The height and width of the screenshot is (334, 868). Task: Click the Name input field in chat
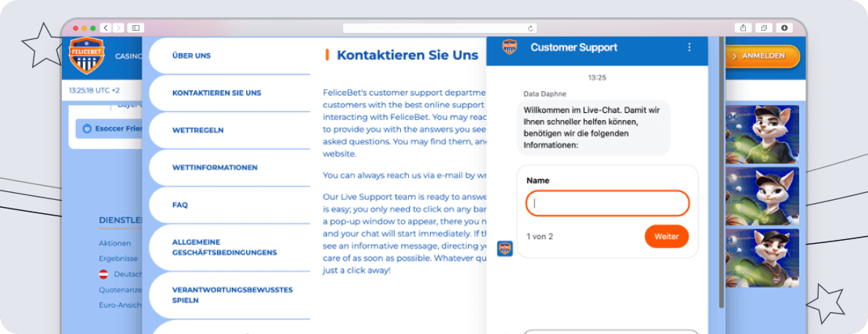pos(607,203)
